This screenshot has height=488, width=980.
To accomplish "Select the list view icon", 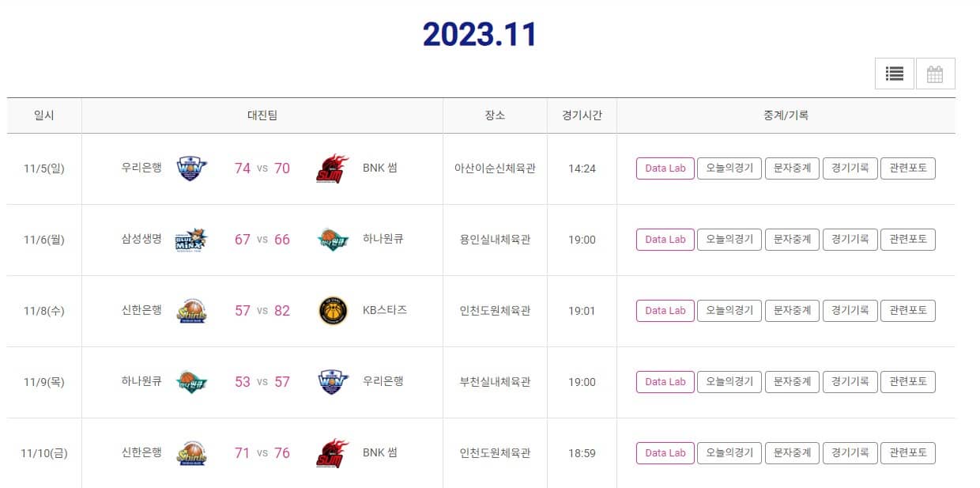I will click(894, 74).
